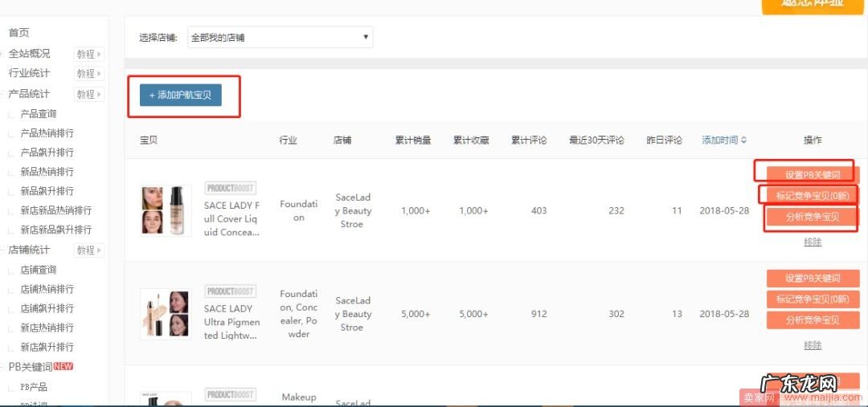Select 店铺查询 in the sidebar
The height and width of the screenshot is (407, 868).
click(x=38, y=270)
